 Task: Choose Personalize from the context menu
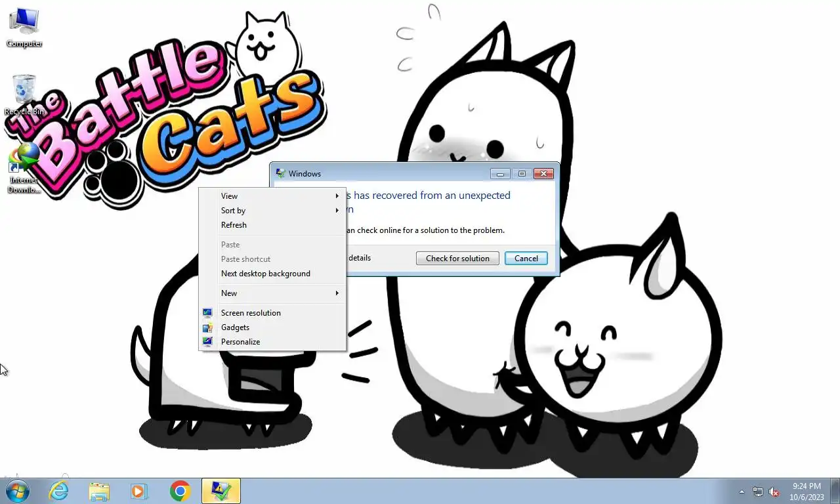tap(272, 342)
